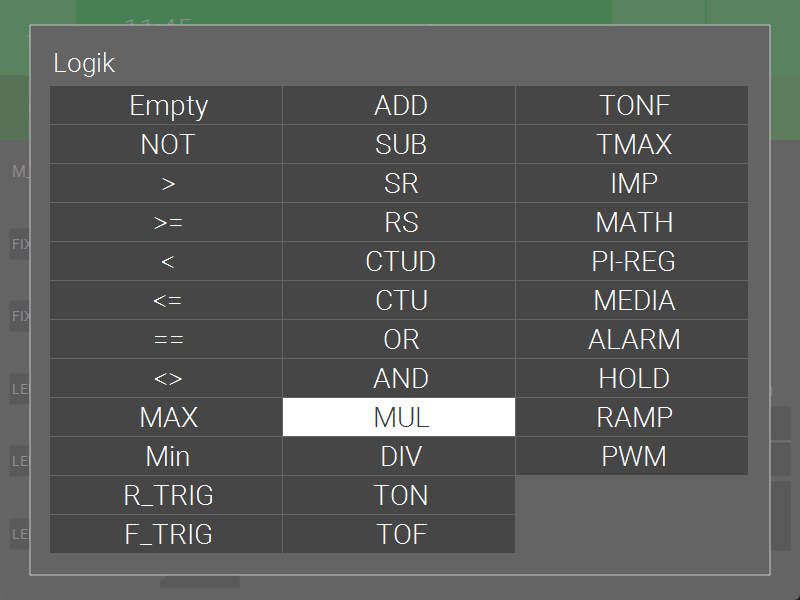800x600 pixels.
Task: Choose the RAMP function block
Action: coord(633,417)
